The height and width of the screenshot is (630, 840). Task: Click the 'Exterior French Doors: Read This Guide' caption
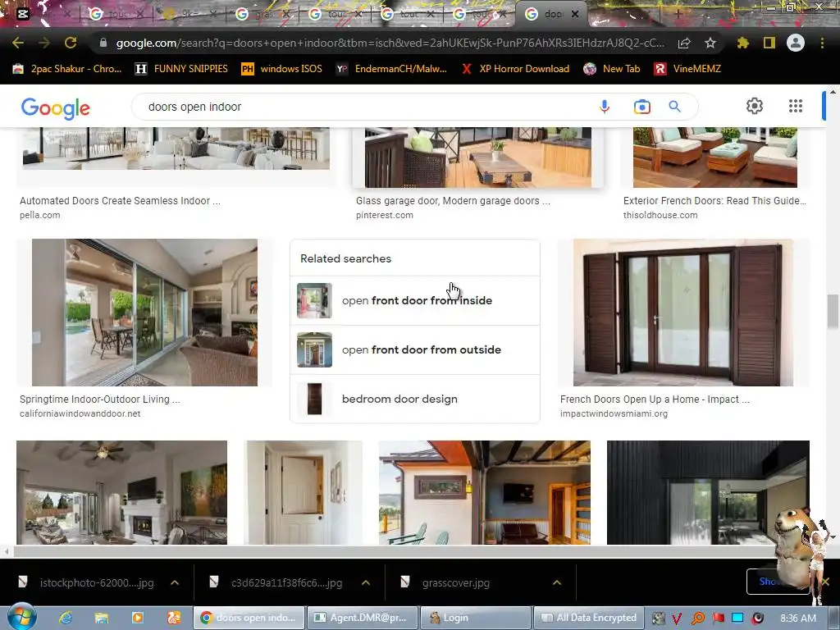(714, 201)
